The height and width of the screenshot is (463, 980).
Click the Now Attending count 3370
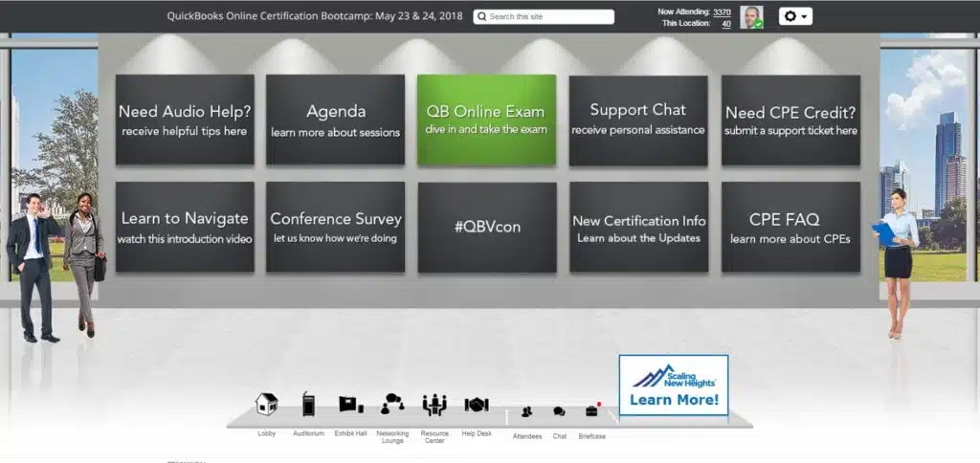722,11
